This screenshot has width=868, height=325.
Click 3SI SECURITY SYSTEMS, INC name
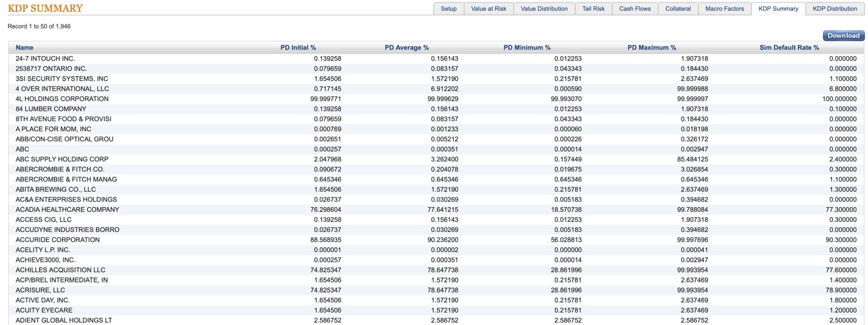62,79
